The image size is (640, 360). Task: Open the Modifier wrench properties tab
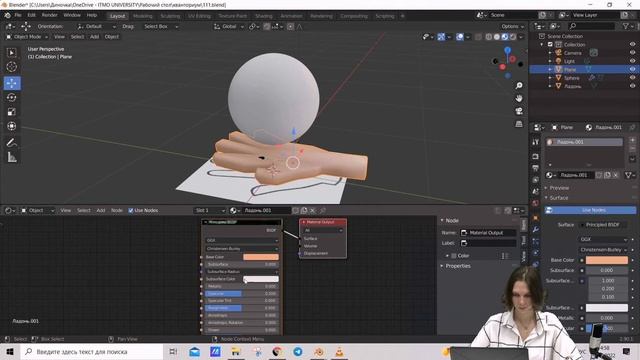(536, 229)
